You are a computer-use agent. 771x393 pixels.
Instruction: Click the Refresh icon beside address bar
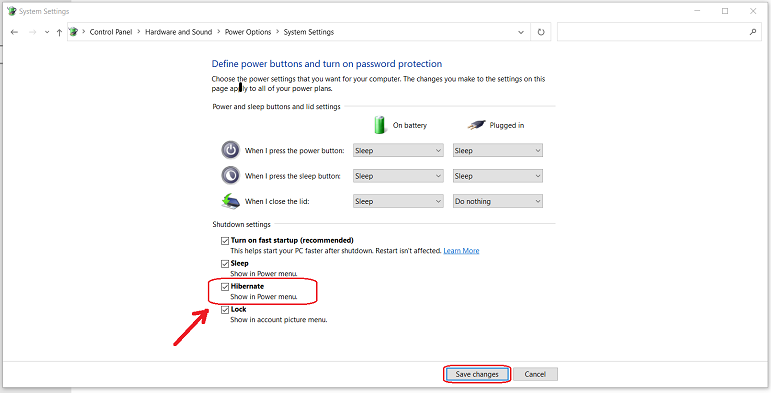click(541, 32)
